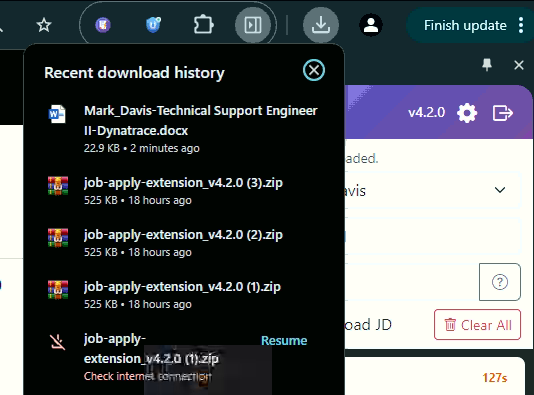Expand the profile dropdown chevron
Screen dimensions: 534x395
click(500, 190)
